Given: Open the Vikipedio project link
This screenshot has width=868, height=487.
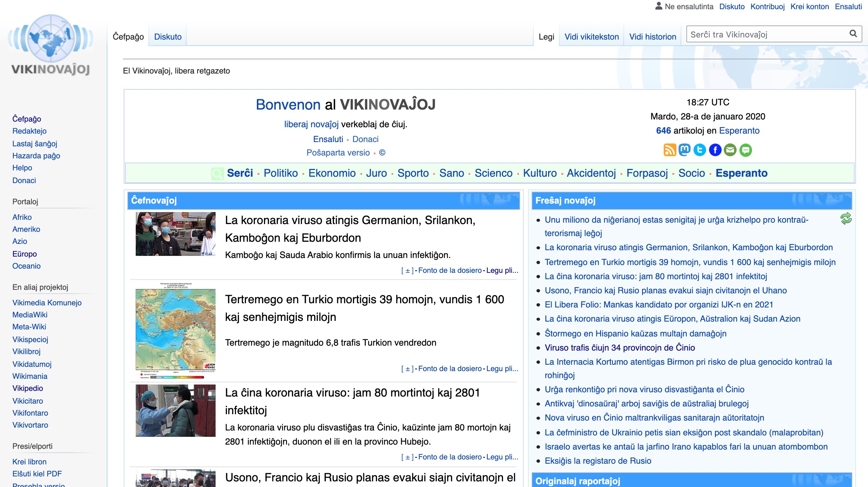Looking at the screenshot, I should click(x=28, y=388).
